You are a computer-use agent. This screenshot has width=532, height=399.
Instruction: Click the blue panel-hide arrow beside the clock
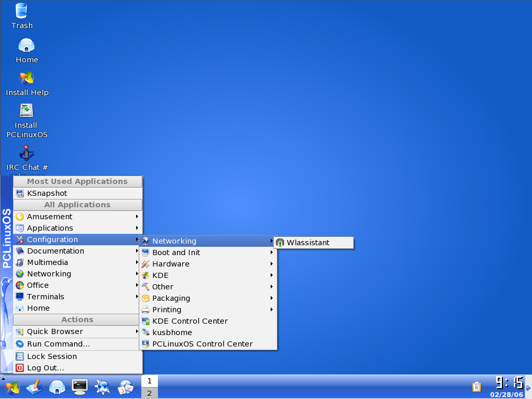click(528, 388)
